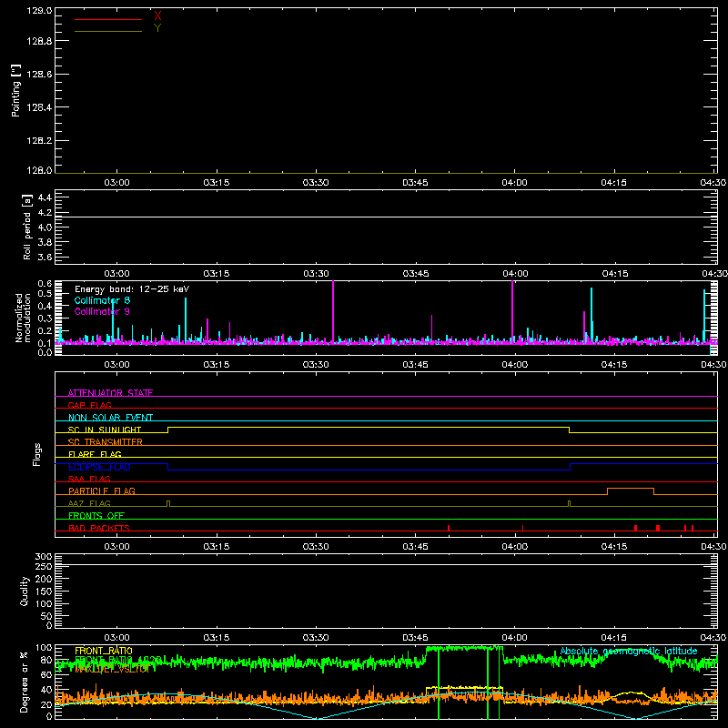Screen dimensions: 728x728
Task: Click the Flags axis title
Action: (x=36, y=454)
